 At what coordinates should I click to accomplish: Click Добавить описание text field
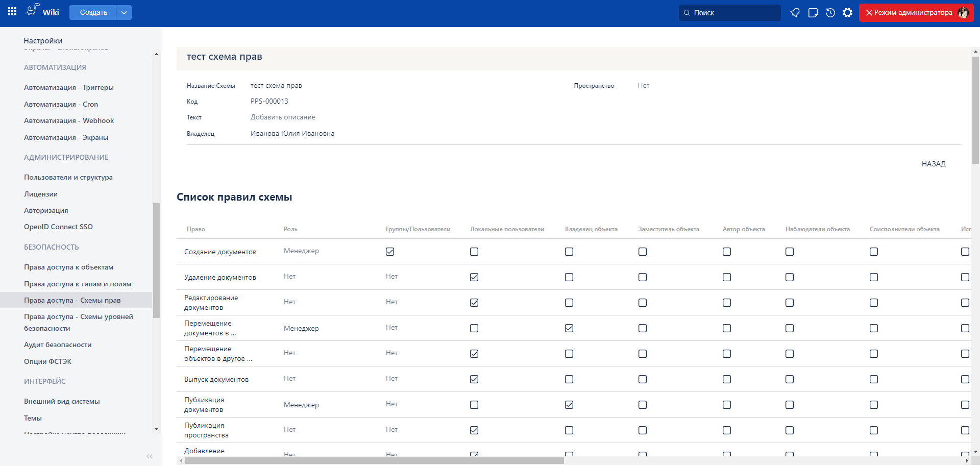point(283,117)
